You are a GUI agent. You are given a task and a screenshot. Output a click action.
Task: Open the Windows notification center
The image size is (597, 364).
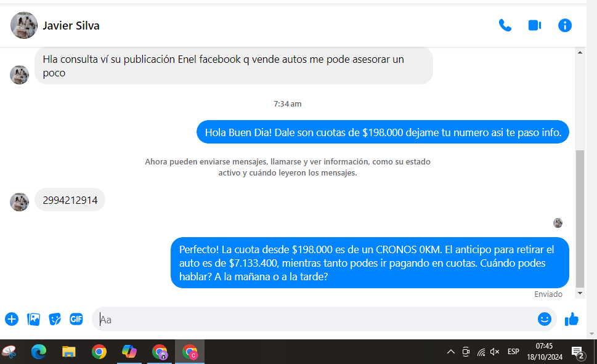pos(577,352)
